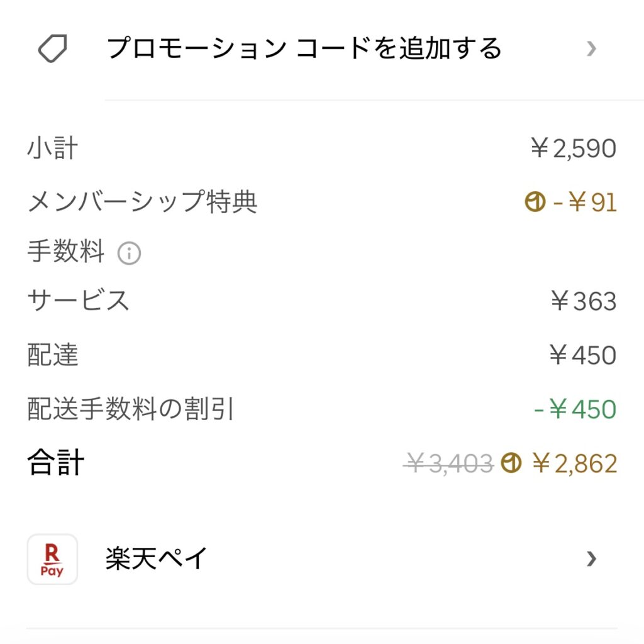
Task: Tap the 合計 total label
Action: (x=55, y=464)
